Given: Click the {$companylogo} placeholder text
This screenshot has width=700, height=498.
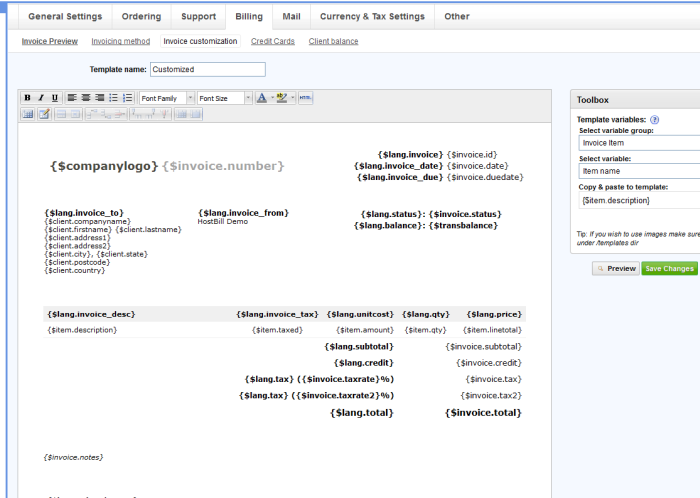Looking at the screenshot, I should [x=104, y=166].
